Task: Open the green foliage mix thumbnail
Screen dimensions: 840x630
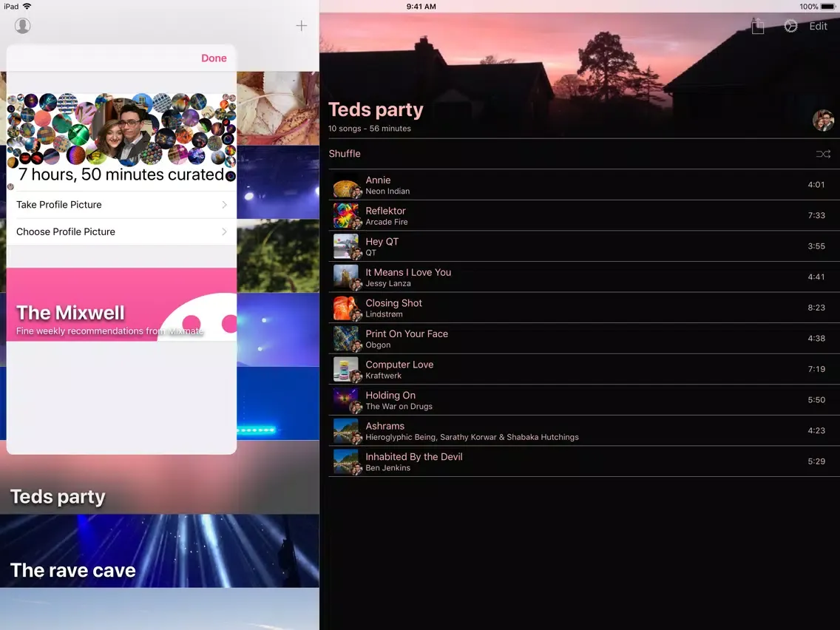Action: (278, 256)
